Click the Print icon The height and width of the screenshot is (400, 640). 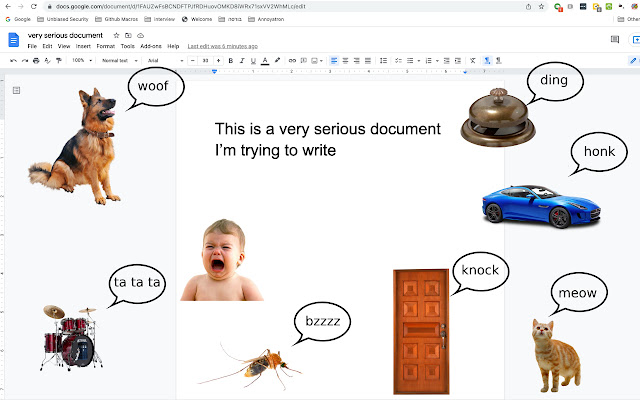[36, 60]
